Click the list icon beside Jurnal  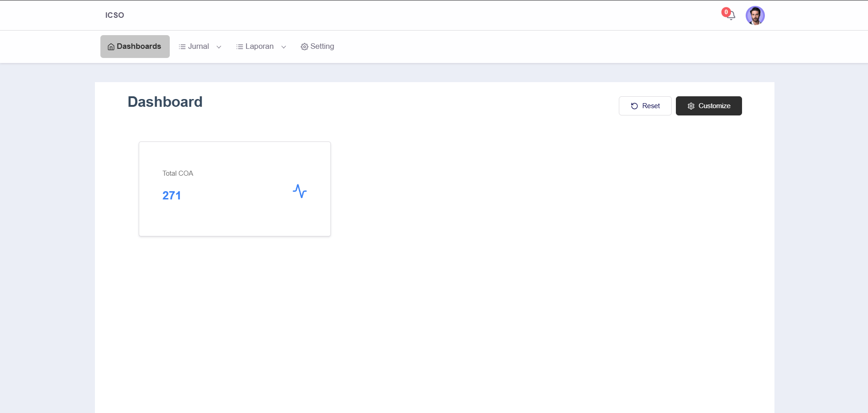click(182, 47)
